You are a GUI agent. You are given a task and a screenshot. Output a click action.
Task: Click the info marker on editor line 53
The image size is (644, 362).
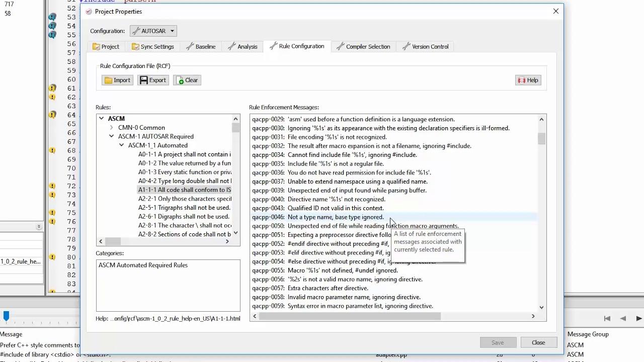(x=52, y=17)
